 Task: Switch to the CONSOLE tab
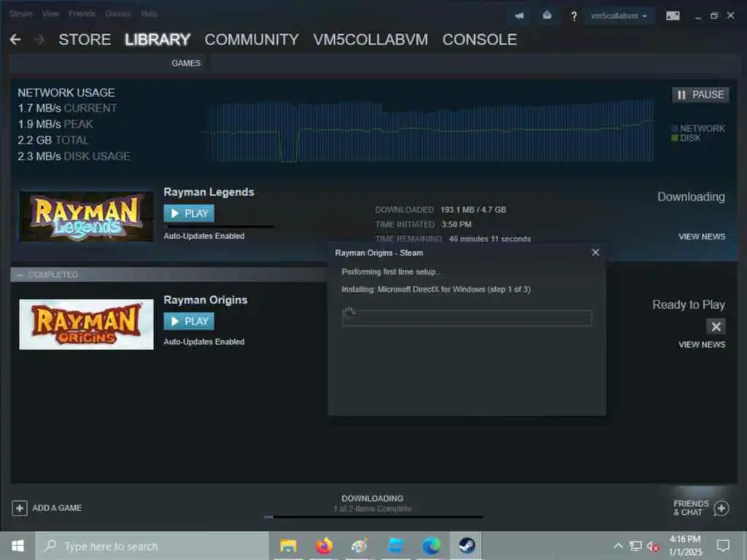click(479, 39)
